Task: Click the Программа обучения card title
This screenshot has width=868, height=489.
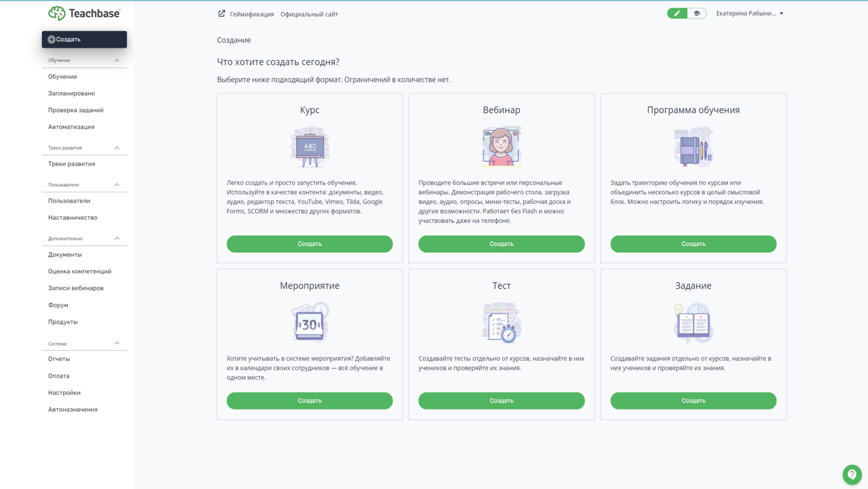Action: point(693,111)
